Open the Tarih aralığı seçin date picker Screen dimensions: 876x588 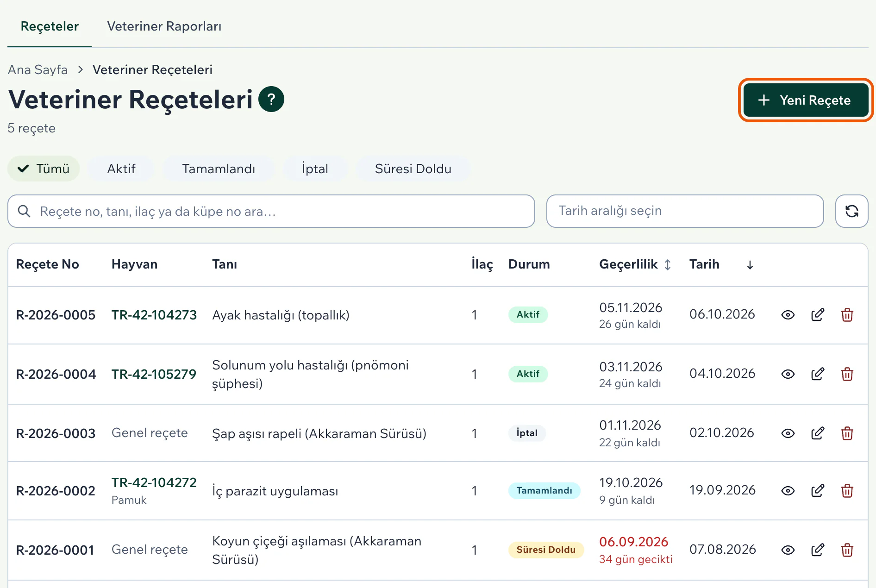(685, 211)
